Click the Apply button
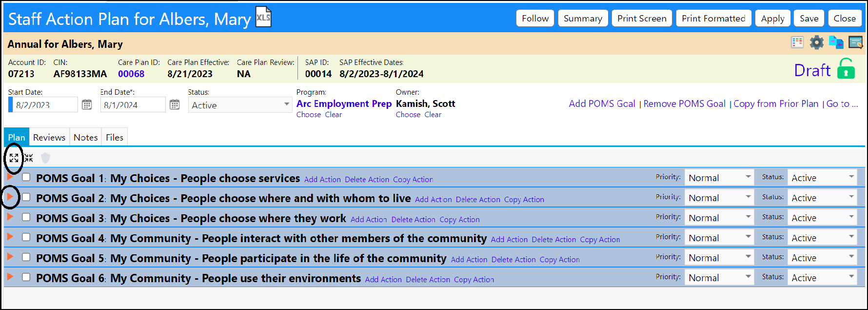868x310 pixels. 772,18
